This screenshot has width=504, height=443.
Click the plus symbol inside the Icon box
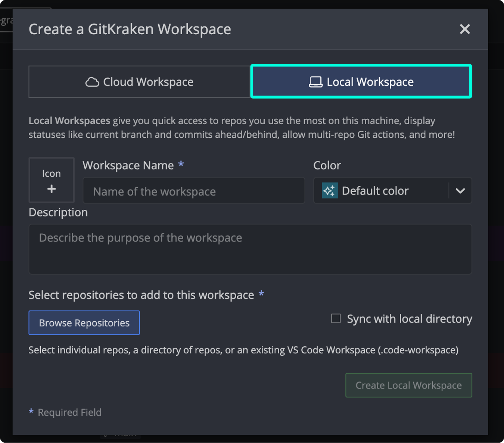coord(51,188)
